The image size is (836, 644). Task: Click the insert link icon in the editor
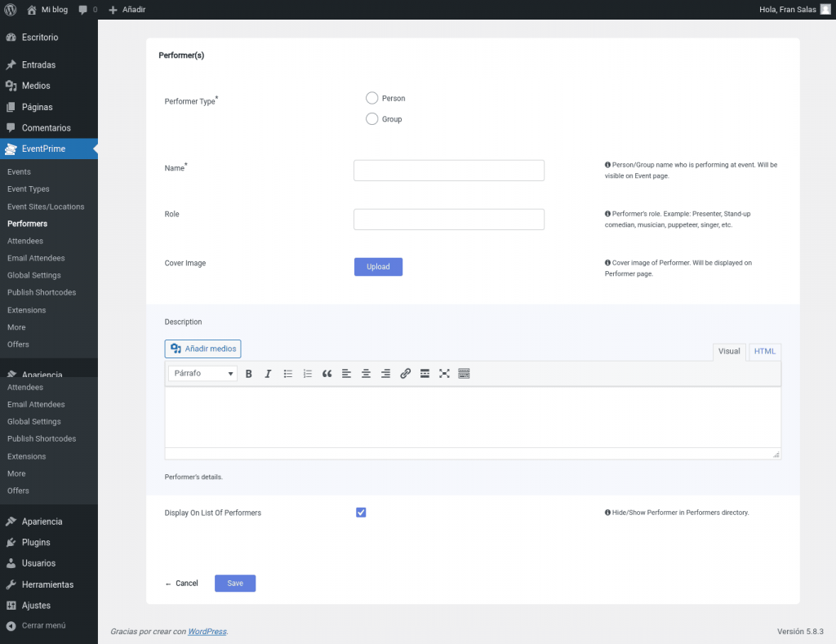pos(405,374)
